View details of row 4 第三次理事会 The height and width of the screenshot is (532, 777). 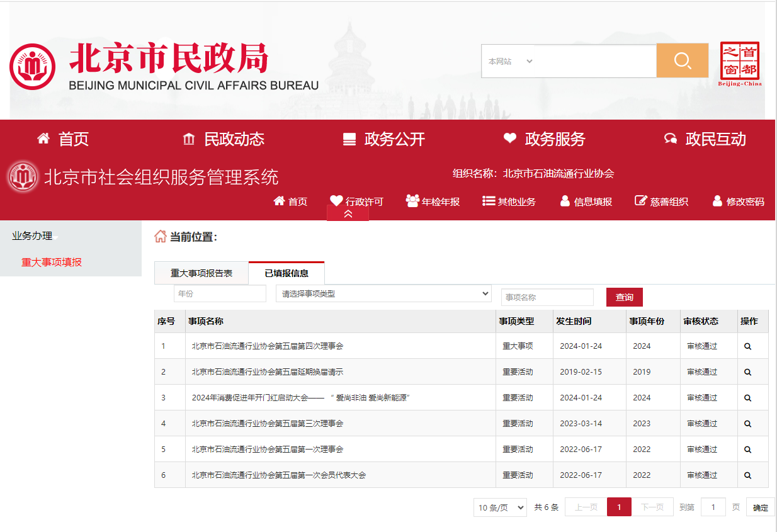(747, 424)
